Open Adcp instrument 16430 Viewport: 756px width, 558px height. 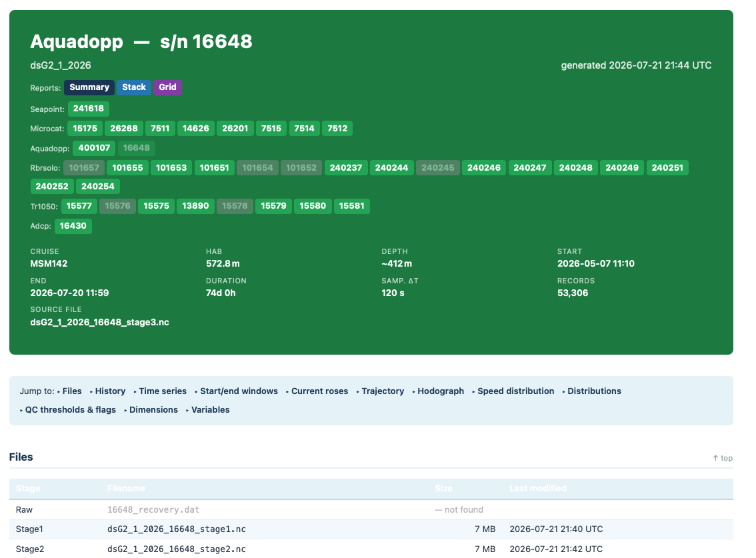[x=73, y=226]
